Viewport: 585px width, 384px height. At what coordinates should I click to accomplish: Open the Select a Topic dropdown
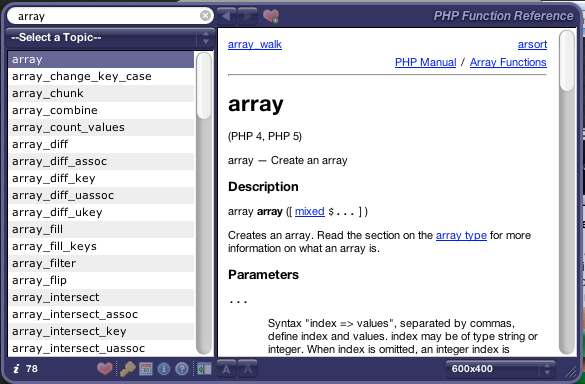[x=111, y=37]
